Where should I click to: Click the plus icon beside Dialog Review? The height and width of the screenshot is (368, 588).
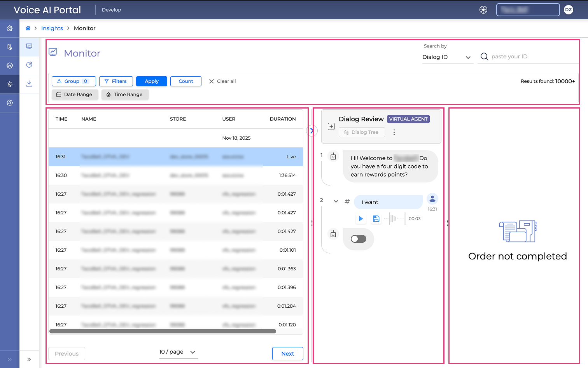331,126
